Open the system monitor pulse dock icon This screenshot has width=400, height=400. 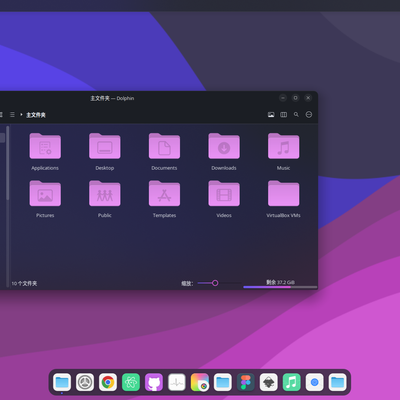coord(177,382)
